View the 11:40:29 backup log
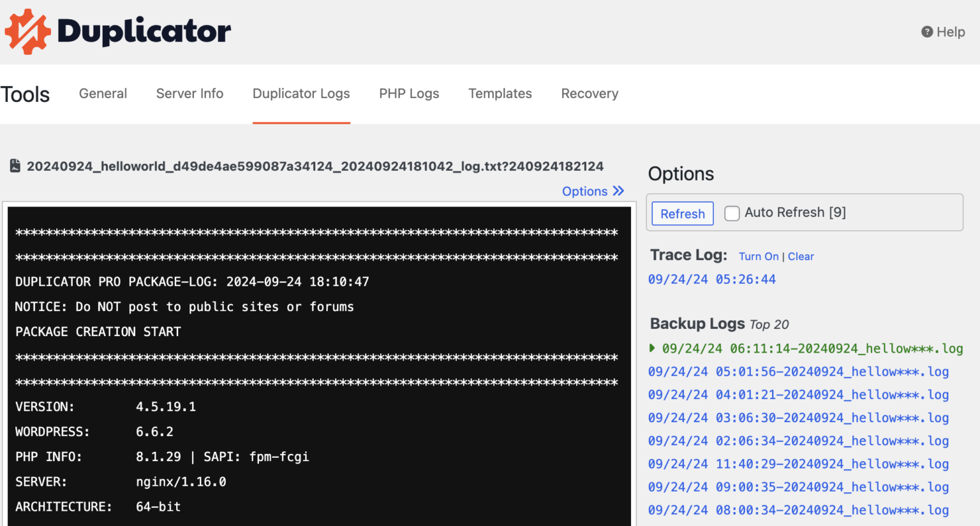 tap(798, 464)
